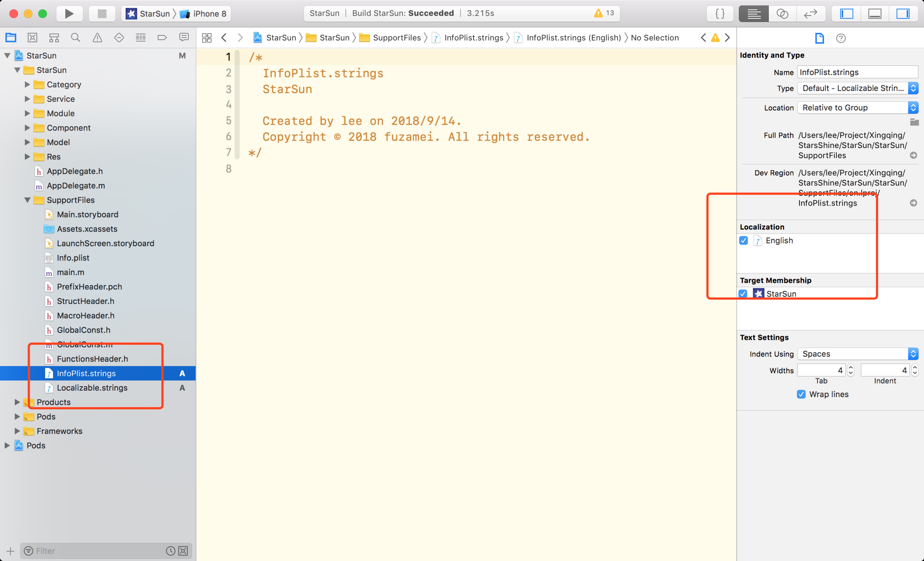924x561 pixels.
Task: Click SupportFiles in the jump bar
Action: click(396, 38)
